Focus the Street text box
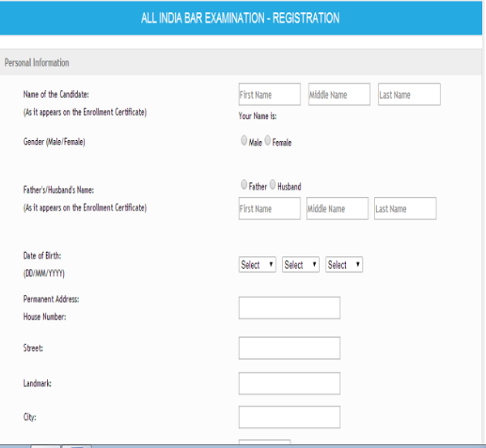The height and width of the screenshot is (448, 486). pos(289,348)
